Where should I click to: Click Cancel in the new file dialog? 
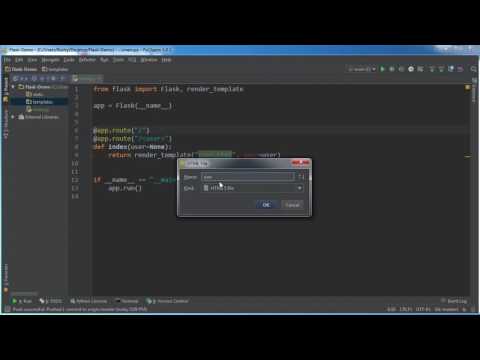tap(292, 205)
